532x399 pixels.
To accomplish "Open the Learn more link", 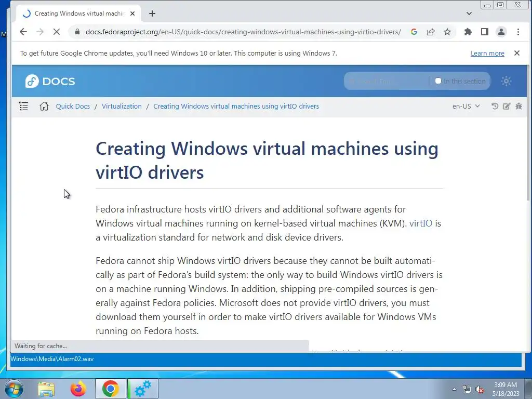I will pos(487,54).
